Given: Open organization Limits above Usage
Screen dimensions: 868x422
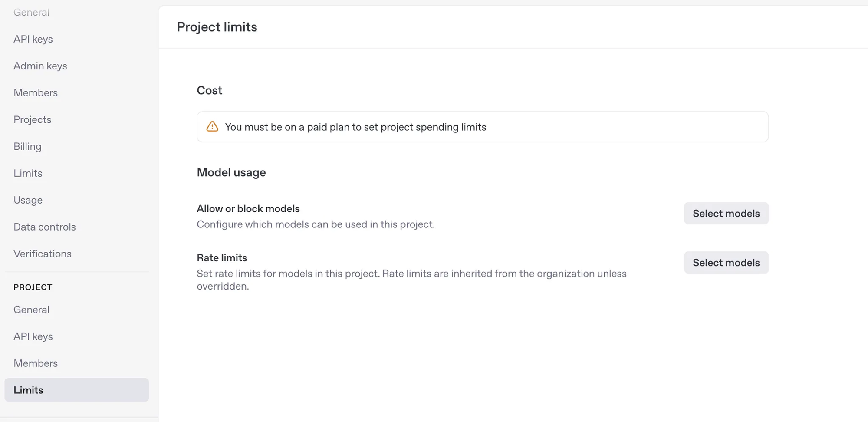Looking at the screenshot, I should tap(28, 174).
